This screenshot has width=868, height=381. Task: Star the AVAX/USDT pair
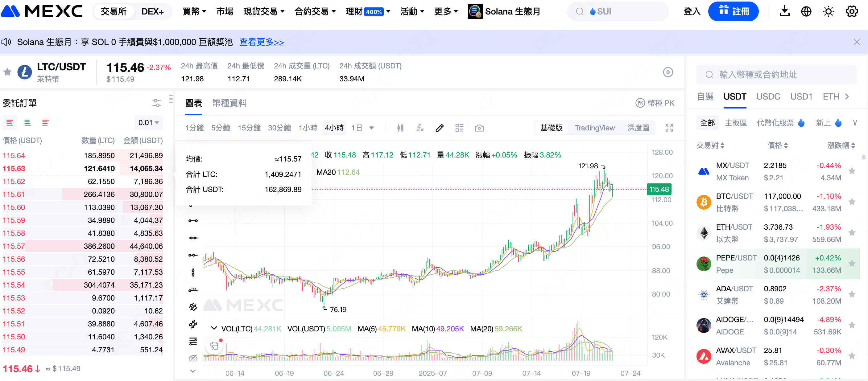pos(852,356)
